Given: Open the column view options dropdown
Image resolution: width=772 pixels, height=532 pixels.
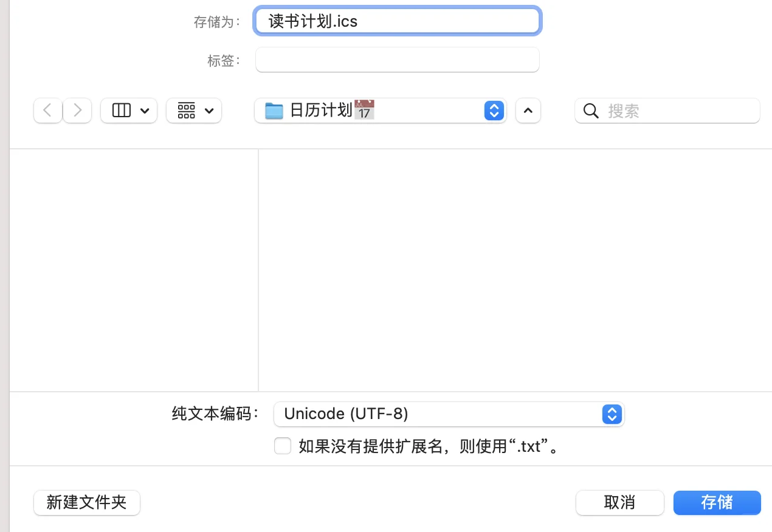Looking at the screenshot, I should [x=129, y=111].
